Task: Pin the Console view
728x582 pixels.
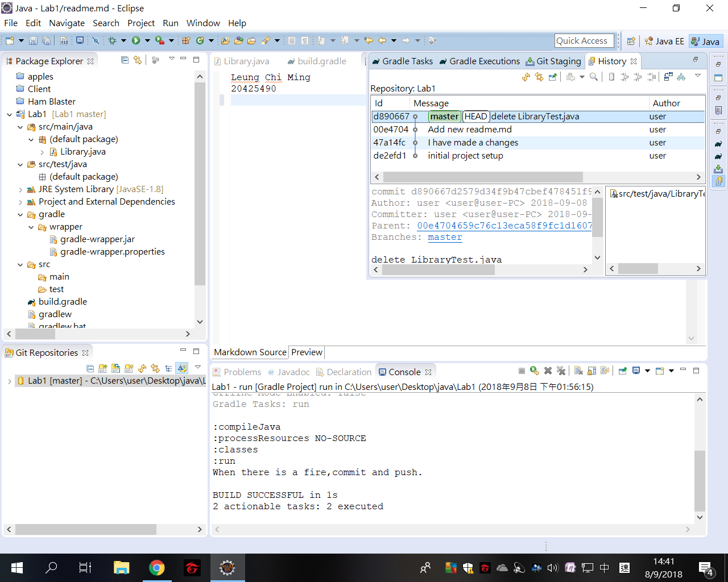Action: 622,371
